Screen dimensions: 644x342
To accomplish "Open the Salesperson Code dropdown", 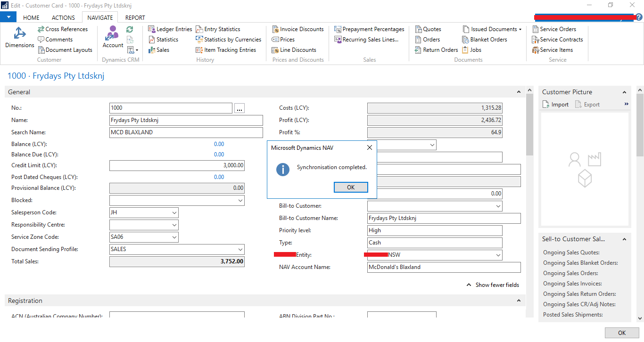I will click(x=173, y=212).
